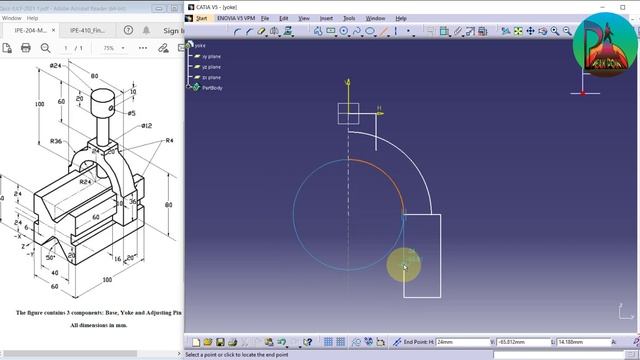Undo the last sketch action

click(x=281, y=342)
